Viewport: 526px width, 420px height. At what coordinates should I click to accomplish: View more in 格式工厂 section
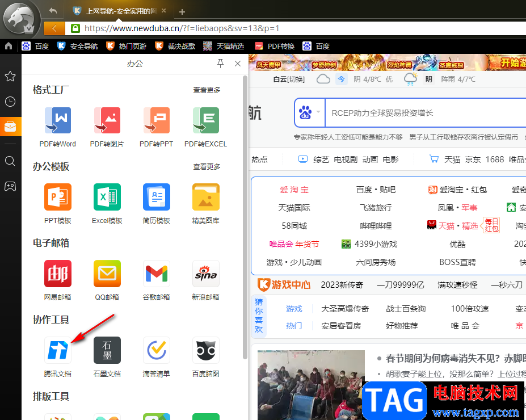[207, 90]
